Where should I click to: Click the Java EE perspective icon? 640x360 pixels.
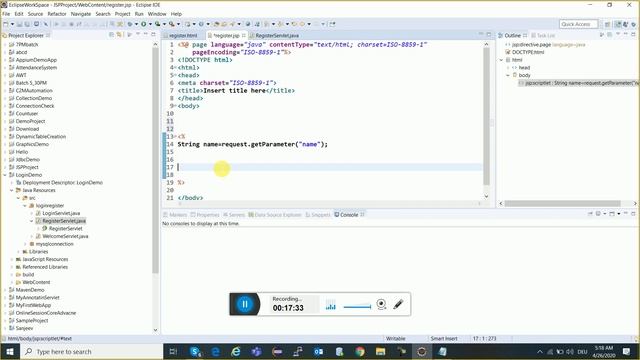pyautogui.click(x=618, y=24)
